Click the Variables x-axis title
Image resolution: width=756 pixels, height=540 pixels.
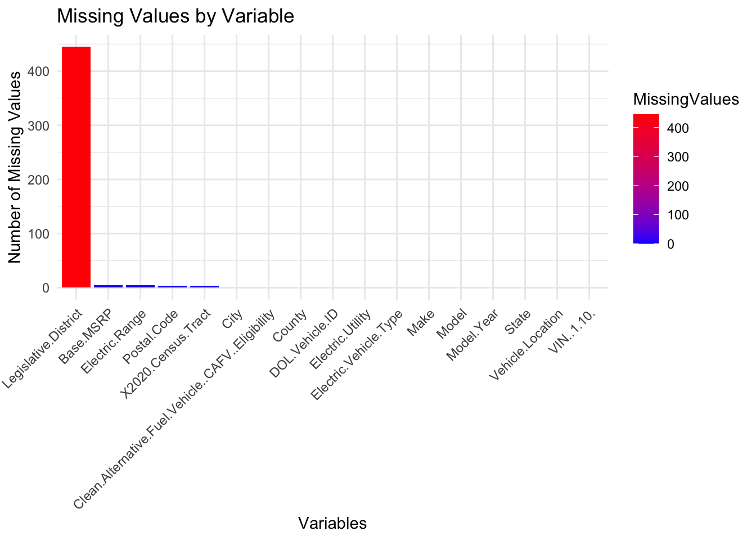(x=332, y=523)
